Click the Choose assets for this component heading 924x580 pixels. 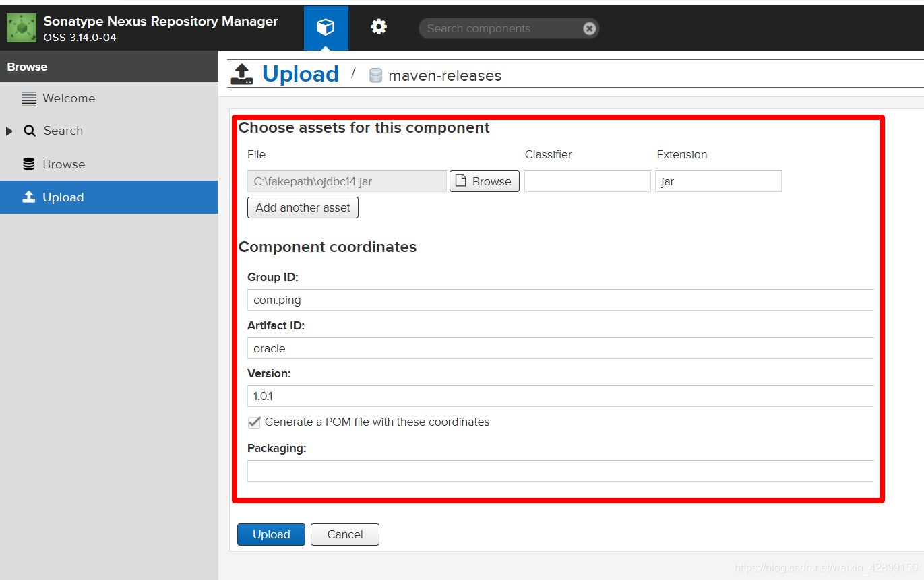(x=364, y=127)
